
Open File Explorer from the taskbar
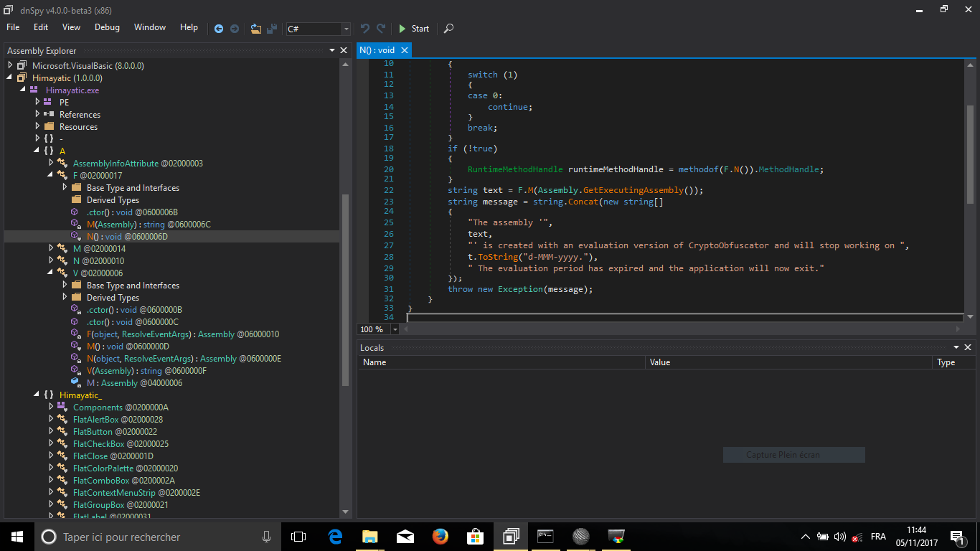[370, 537]
